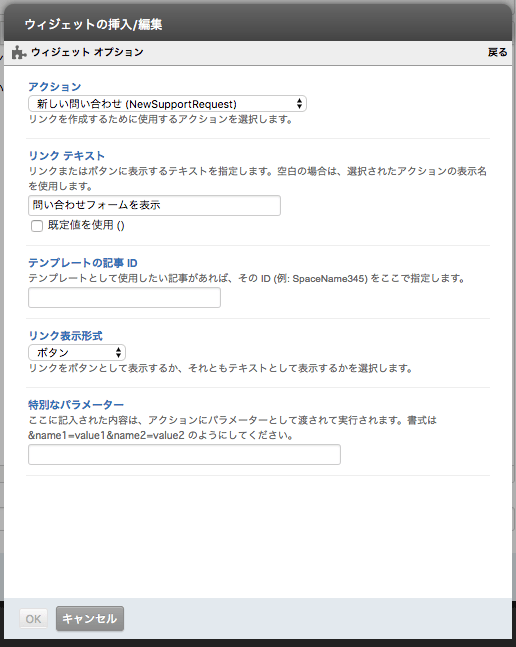Click the リンク テキスト field heading
The width and height of the screenshot is (516, 647).
(x=66, y=156)
